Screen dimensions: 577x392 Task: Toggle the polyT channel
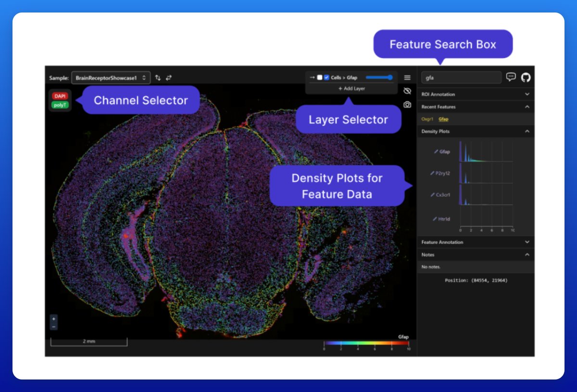(x=60, y=104)
